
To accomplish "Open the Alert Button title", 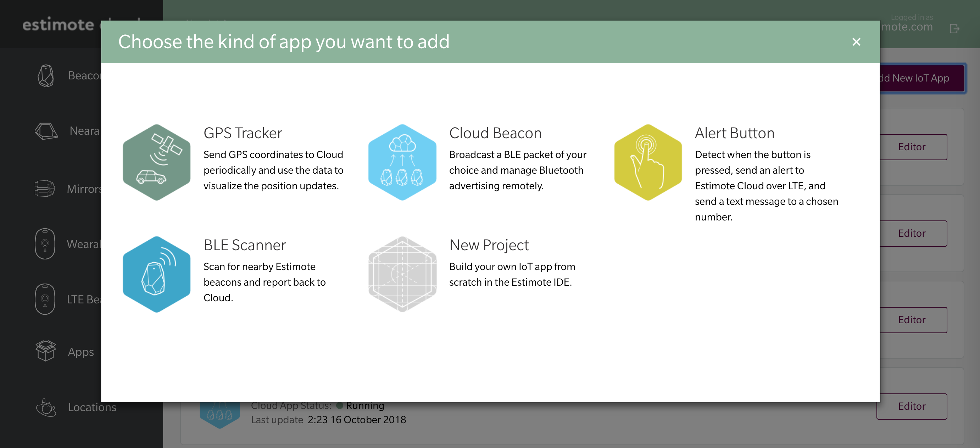I will [x=734, y=133].
